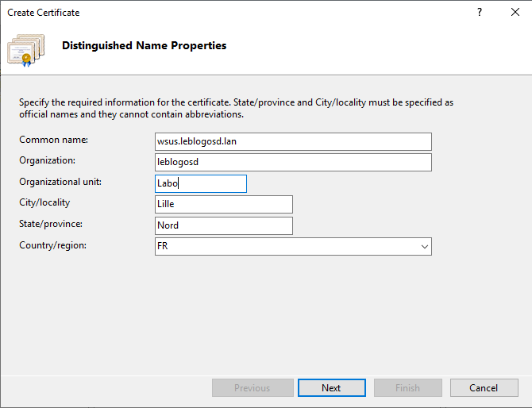This screenshot has height=408, width=532.
Task: Click the Organizational unit label
Action: pos(60,182)
